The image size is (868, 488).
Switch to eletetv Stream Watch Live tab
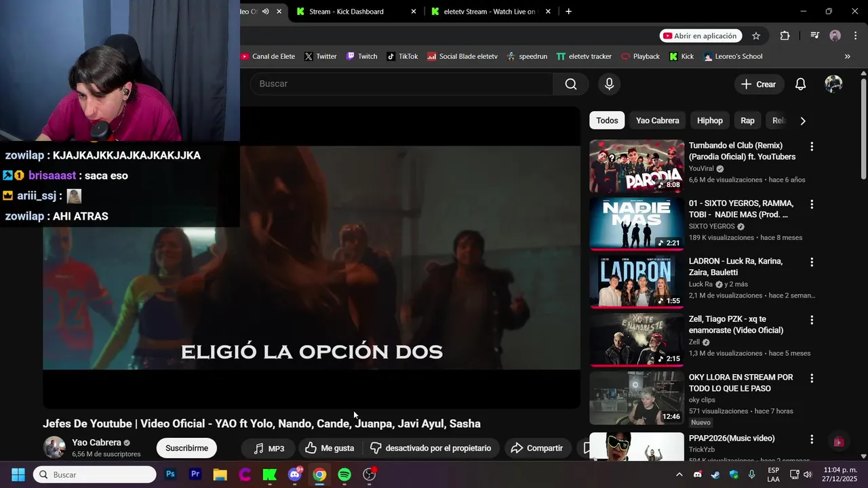tap(491, 12)
